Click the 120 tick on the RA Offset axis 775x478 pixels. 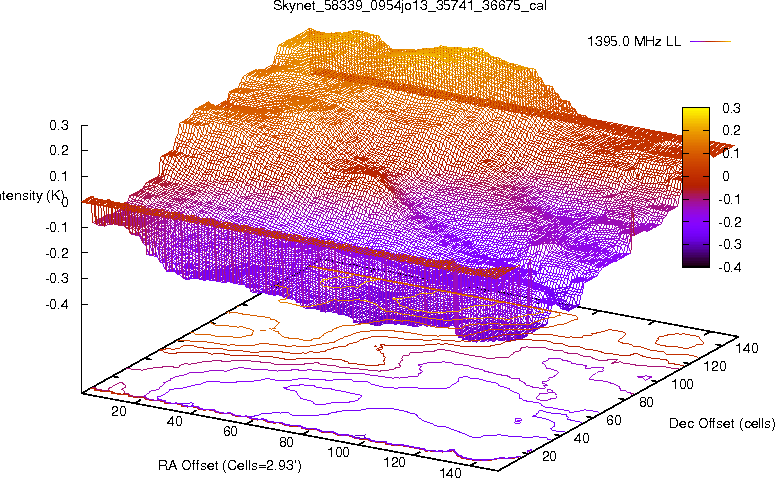coord(394,462)
